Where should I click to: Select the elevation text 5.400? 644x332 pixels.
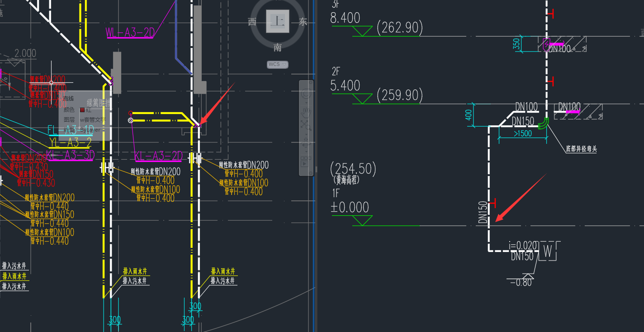[346, 85]
